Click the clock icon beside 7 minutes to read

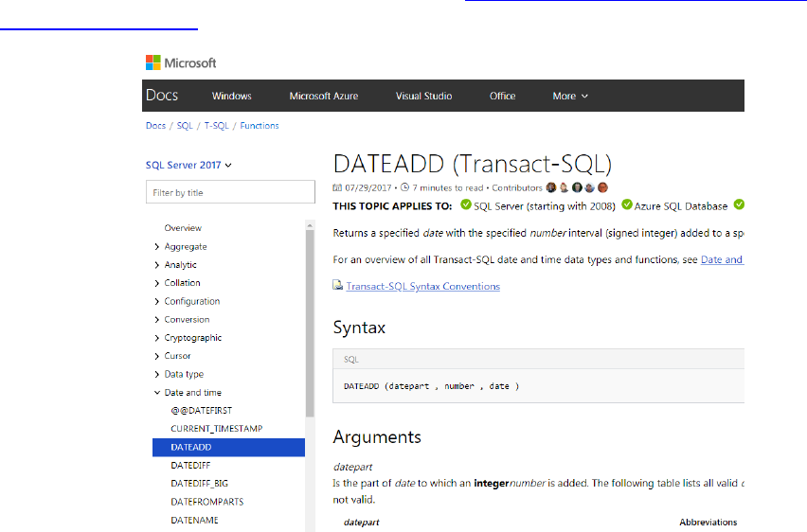pyautogui.click(x=405, y=187)
